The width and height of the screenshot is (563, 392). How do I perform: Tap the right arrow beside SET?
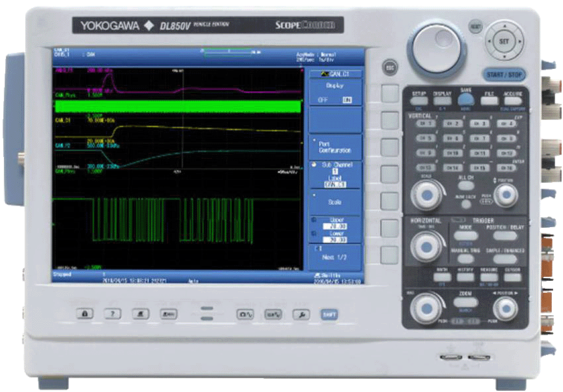point(519,41)
